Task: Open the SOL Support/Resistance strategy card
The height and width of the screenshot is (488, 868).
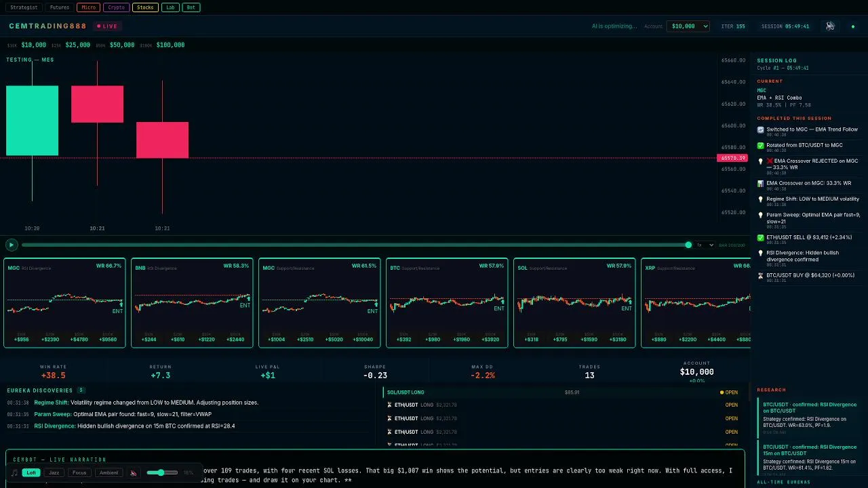Action: pyautogui.click(x=574, y=303)
